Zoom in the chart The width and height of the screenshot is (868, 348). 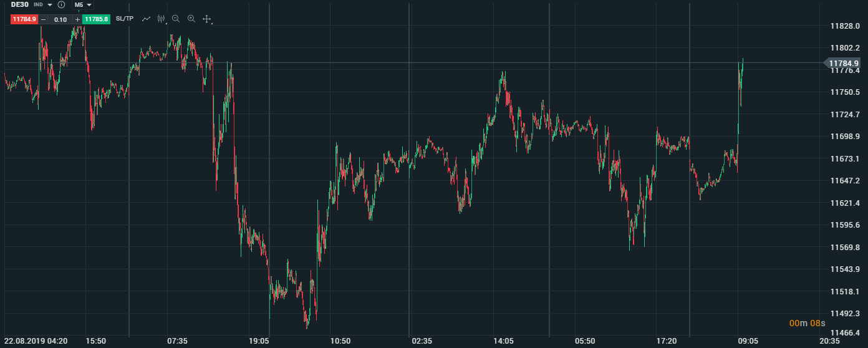(x=191, y=19)
